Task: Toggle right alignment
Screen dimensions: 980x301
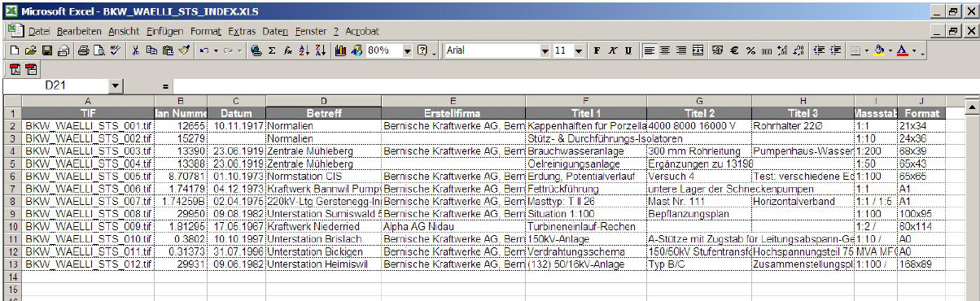Action: (681, 50)
